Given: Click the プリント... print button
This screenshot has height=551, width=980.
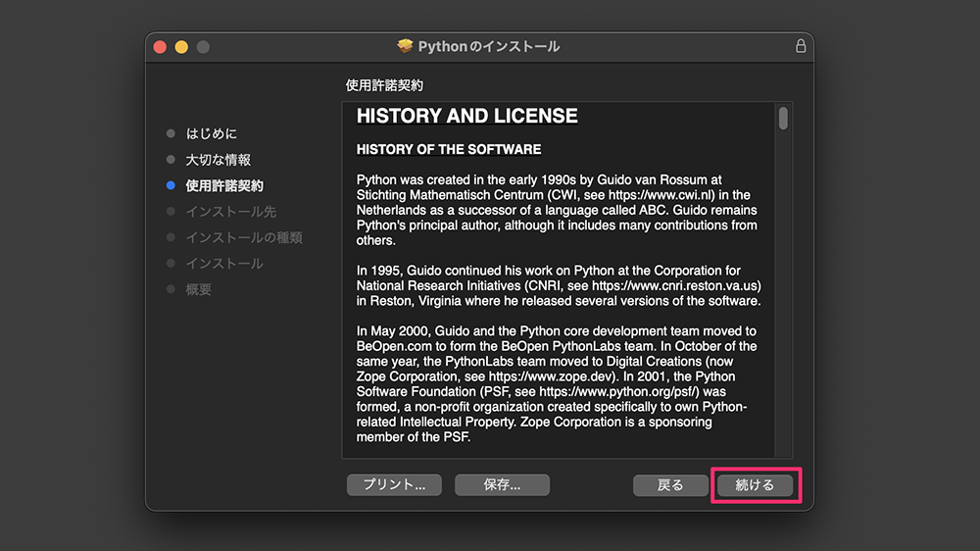Looking at the screenshot, I should point(394,484).
